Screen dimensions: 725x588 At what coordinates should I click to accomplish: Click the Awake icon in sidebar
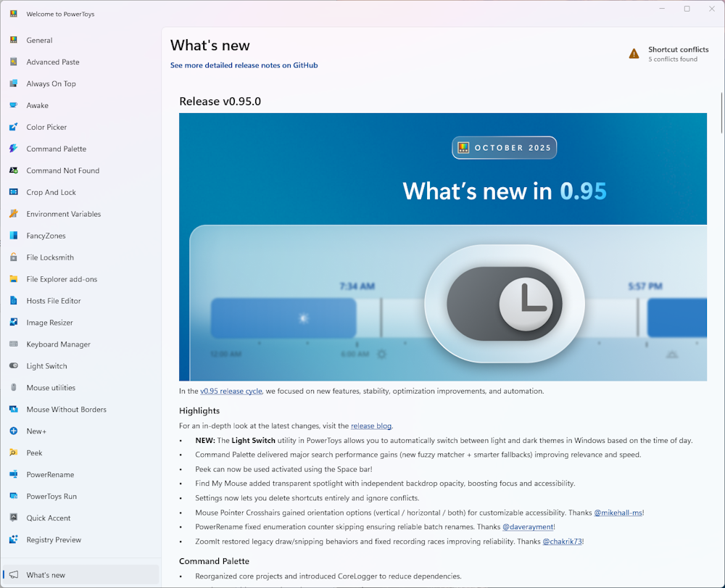click(13, 106)
